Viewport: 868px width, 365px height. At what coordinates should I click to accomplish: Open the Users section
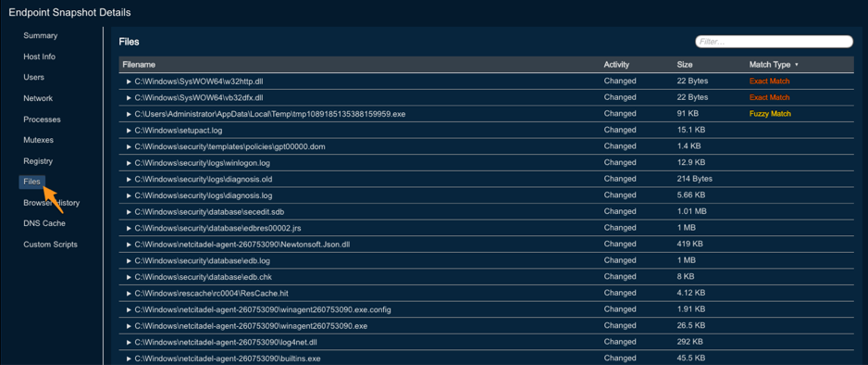tap(33, 78)
